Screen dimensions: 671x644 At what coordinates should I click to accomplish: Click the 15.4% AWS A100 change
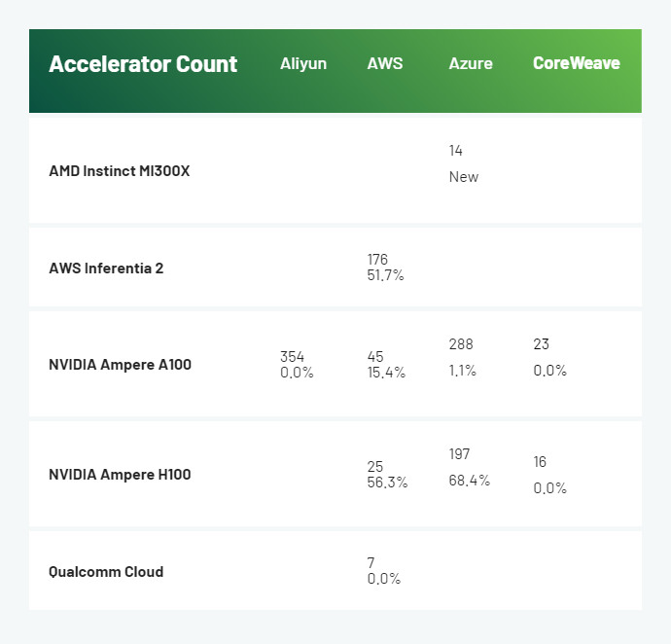click(386, 372)
